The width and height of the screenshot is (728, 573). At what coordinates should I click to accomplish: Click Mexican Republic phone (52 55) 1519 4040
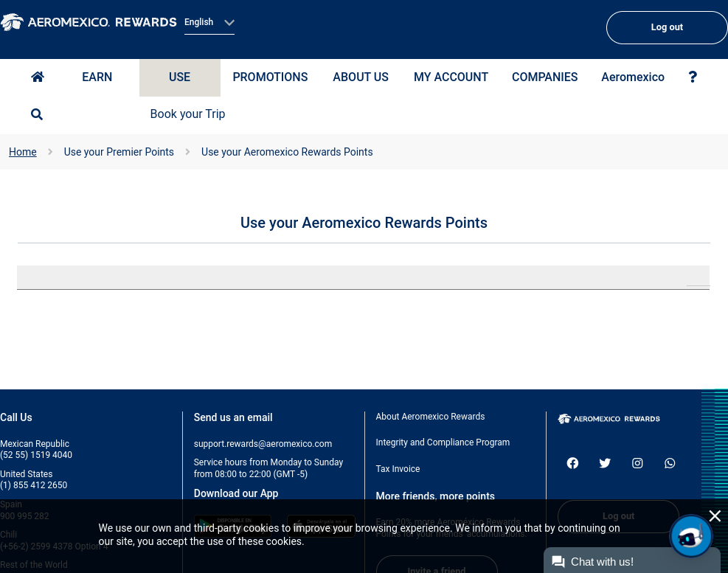coord(36,455)
